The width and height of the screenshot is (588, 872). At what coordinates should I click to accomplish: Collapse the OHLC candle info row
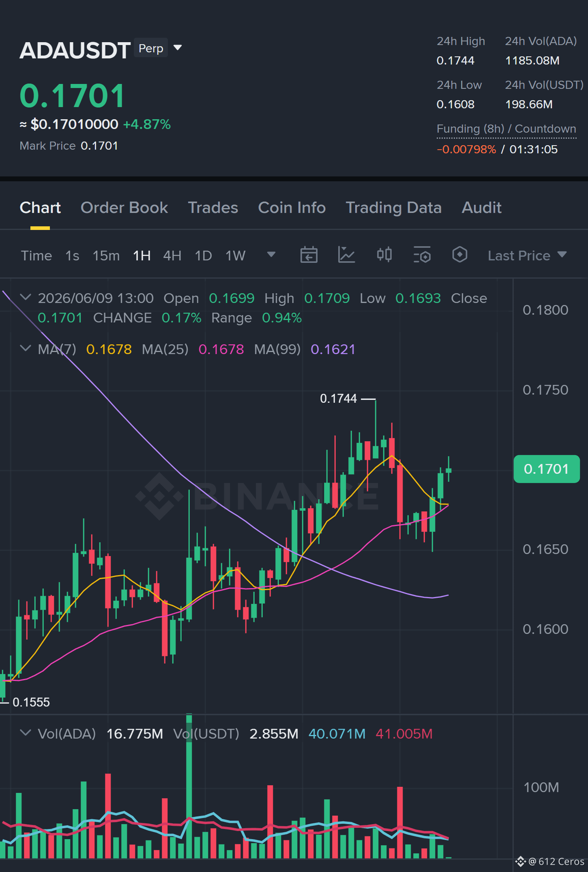[26, 297]
